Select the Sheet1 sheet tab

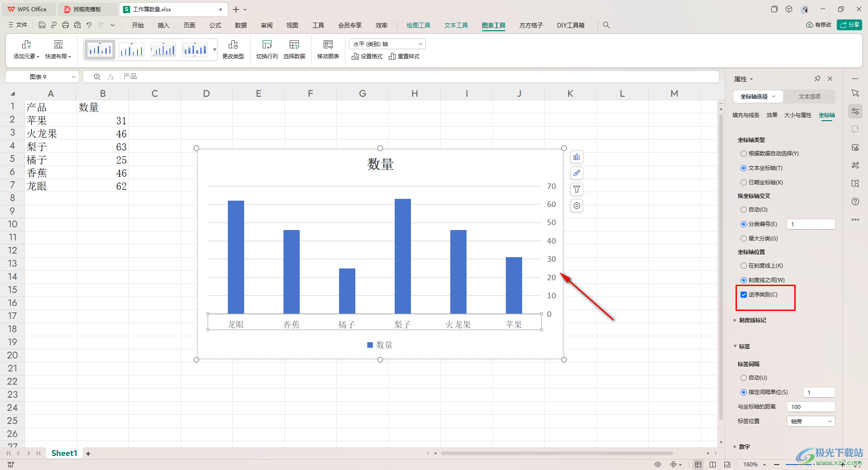point(64,453)
